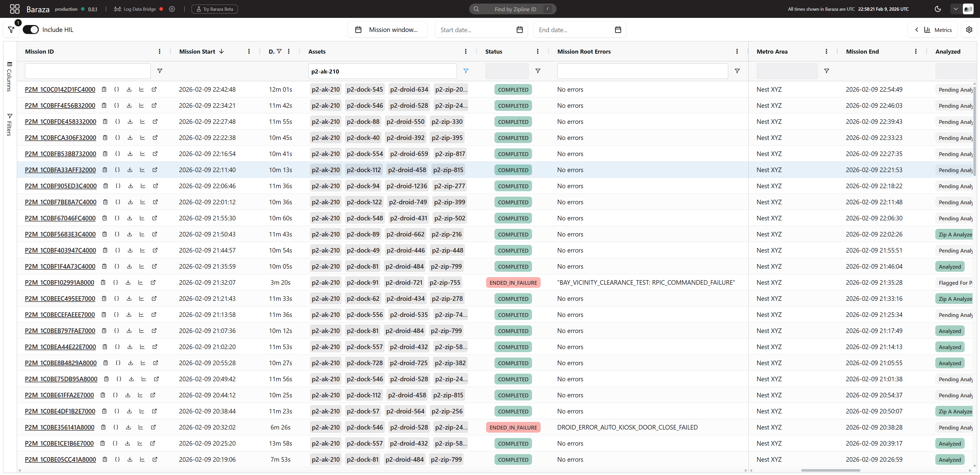Open the Mission window selector
This screenshot has height=475, width=980.
387,30
